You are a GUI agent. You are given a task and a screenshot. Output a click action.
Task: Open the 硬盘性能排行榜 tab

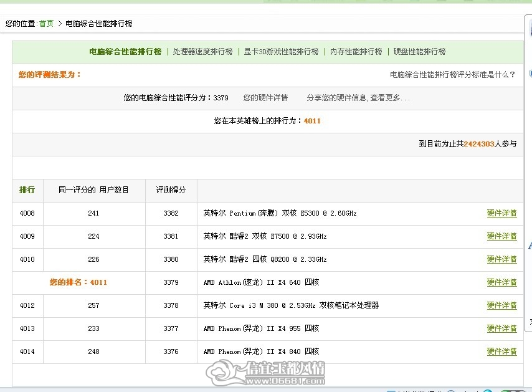tap(419, 52)
